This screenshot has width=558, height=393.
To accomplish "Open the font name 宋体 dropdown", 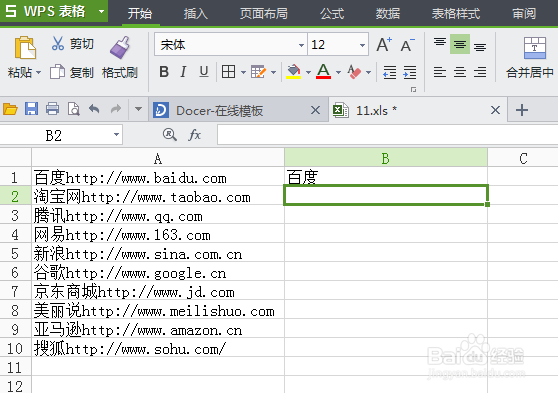I will point(301,45).
